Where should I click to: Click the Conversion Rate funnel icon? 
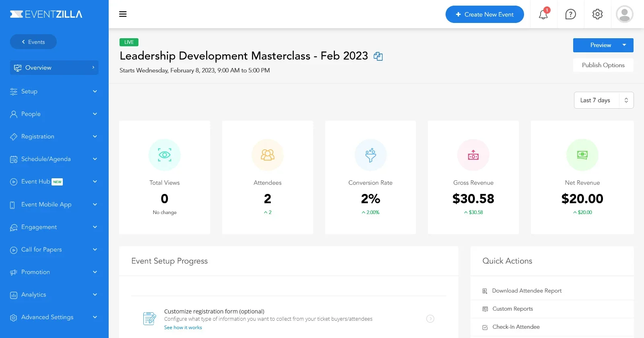click(x=370, y=155)
